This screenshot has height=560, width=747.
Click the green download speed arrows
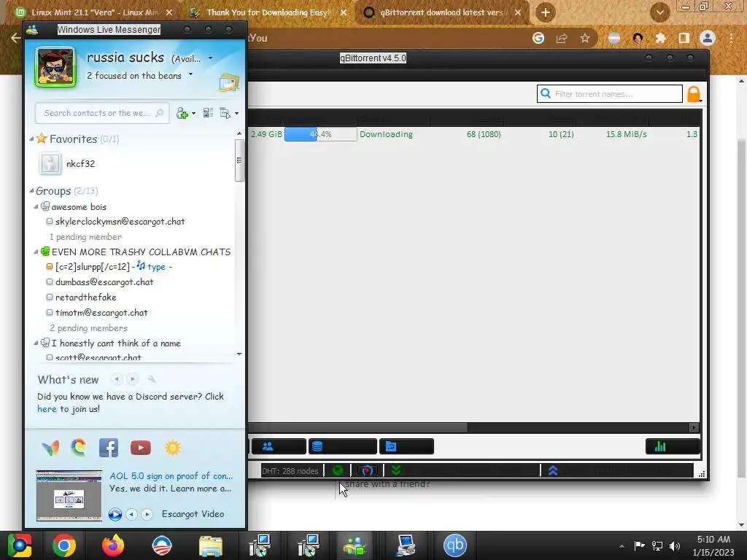pos(395,470)
